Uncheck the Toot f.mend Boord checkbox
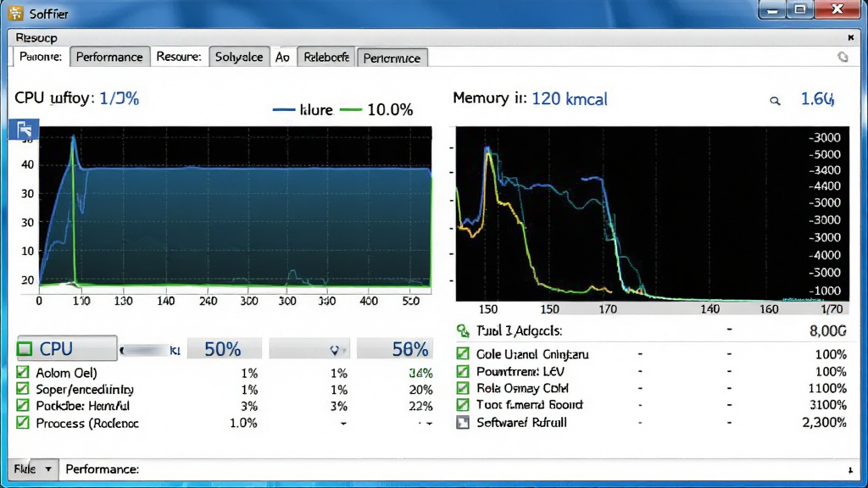The height and width of the screenshot is (488, 868). point(463,404)
